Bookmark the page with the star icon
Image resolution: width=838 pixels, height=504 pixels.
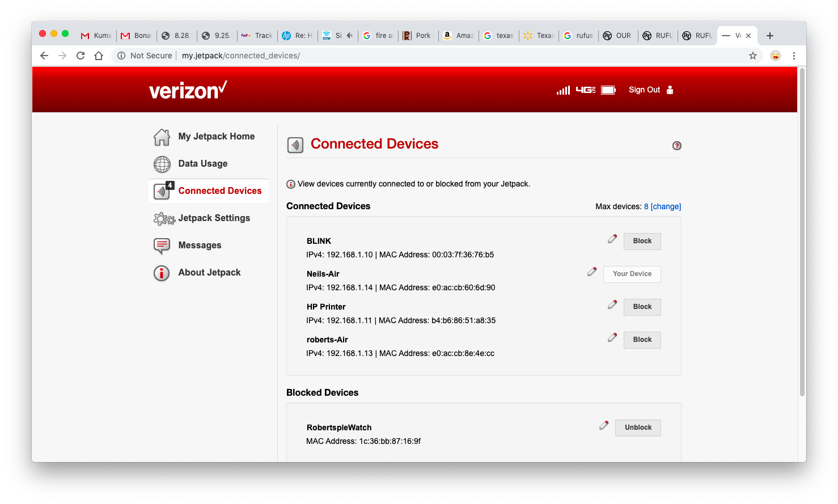[753, 56]
